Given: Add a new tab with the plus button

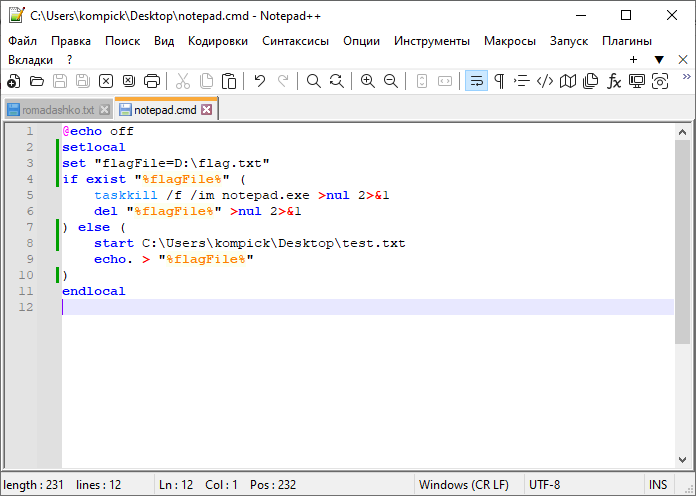Looking at the screenshot, I should [x=633, y=60].
